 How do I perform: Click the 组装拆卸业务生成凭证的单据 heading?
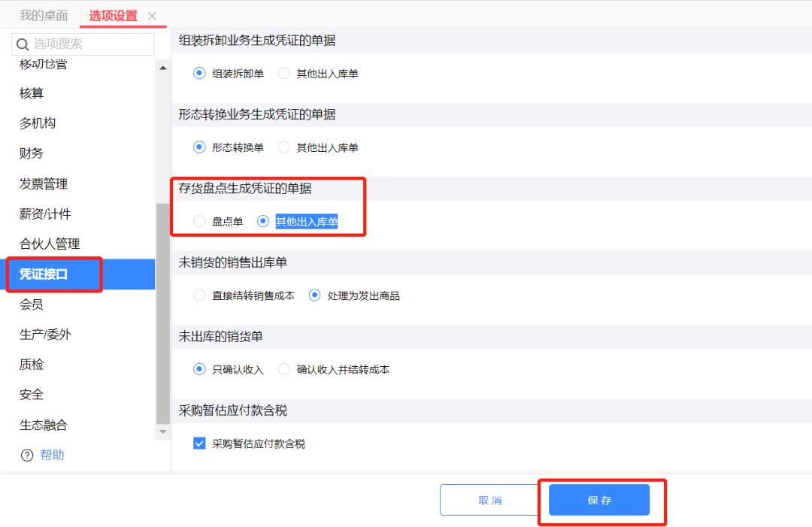[257, 41]
